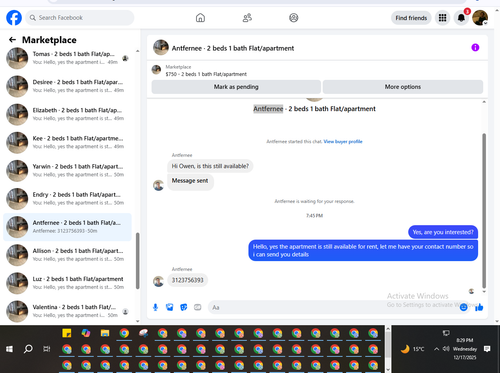Open Sticky Notes from the taskbar
Screen dimensions: 500x373
pos(67,333)
